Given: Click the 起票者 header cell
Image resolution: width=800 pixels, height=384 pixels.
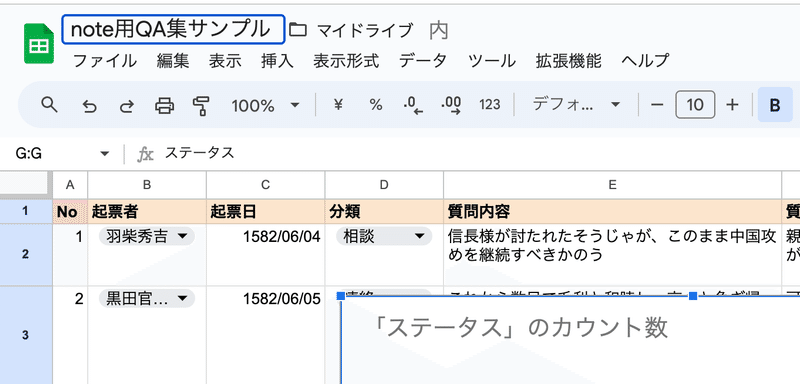Looking at the screenshot, I should (x=147, y=212).
